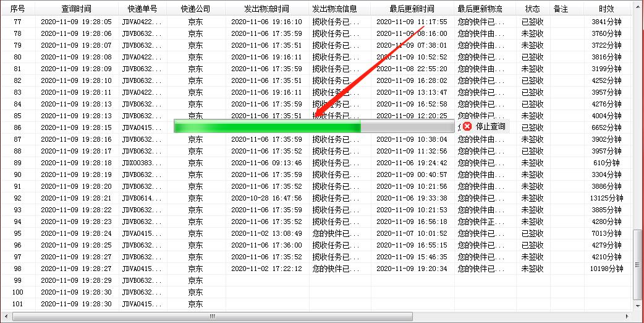
Task: Sort by the 时效 column header
Action: [x=607, y=9]
